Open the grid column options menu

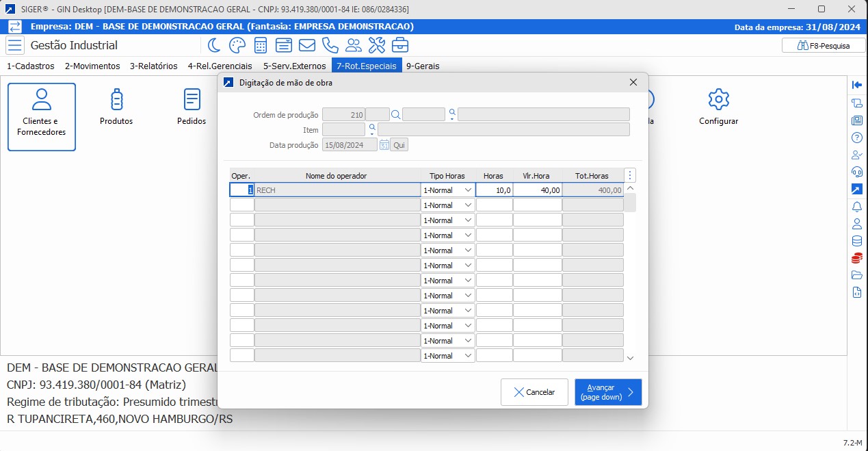click(x=631, y=175)
